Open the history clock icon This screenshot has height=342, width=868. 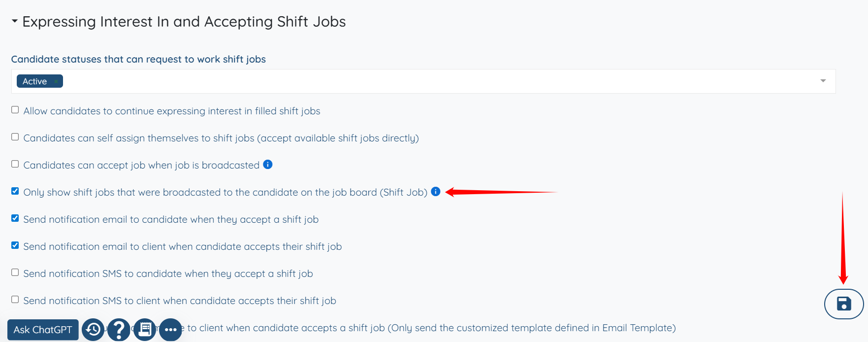point(93,329)
